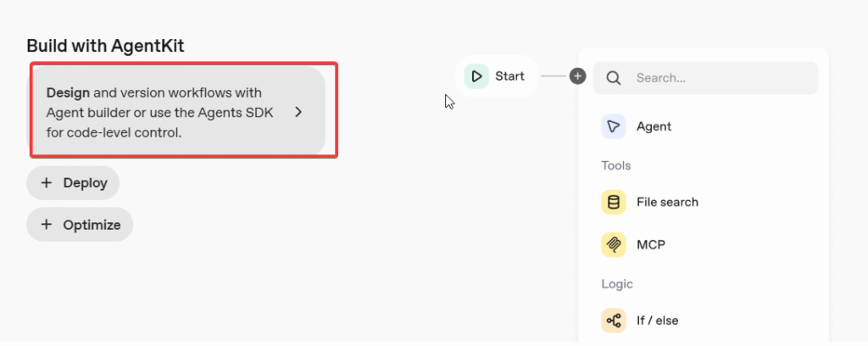Click the Build with AgentKit heading
The width and height of the screenshot is (868, 346).
[105, 46]
